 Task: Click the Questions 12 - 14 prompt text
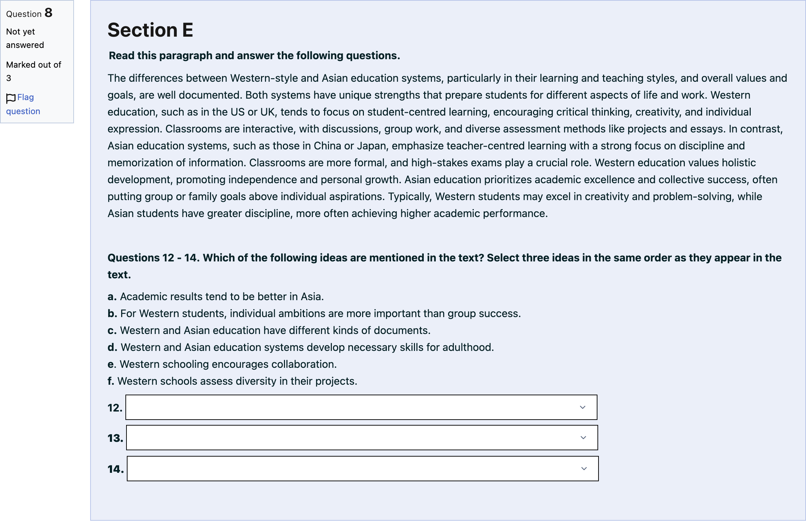tap(445, 266)
